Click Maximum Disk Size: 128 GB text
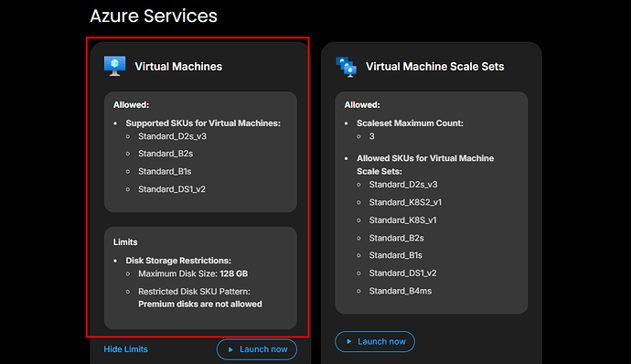The height and width of the screenshot is (364, 631). (x=193, y=273)
